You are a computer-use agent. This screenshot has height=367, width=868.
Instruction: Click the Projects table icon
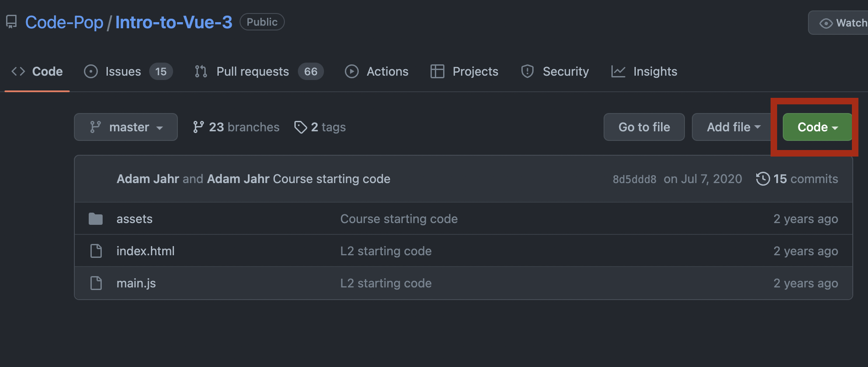tap(437, 71)
